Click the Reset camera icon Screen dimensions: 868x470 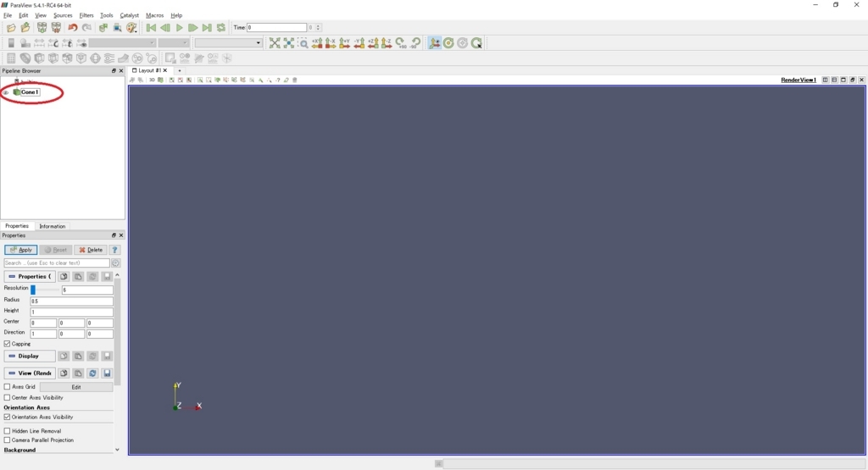tap(275, 43)
